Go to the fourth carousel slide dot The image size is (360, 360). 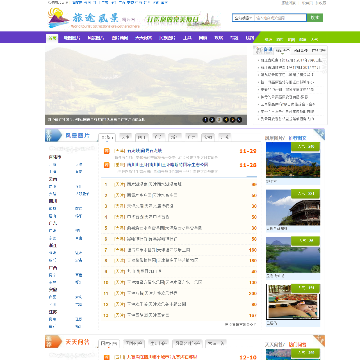226,120
